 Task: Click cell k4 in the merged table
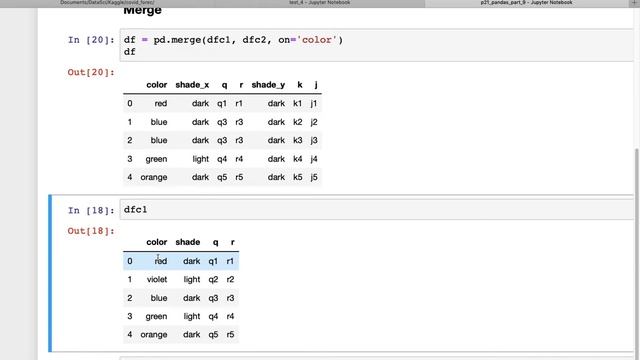click(x=298, y=159)
